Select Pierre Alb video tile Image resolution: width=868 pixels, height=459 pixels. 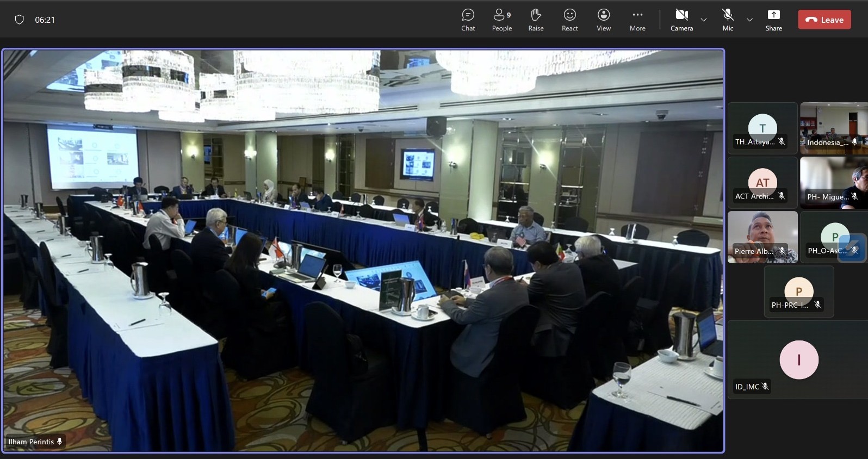click(x=762, y=237)
